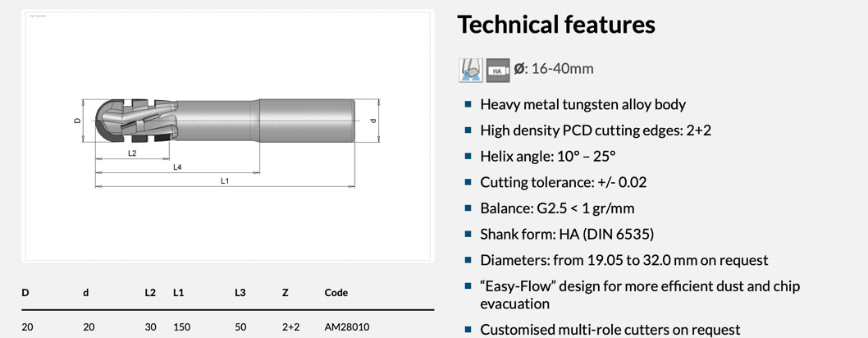Click the L4 dimension label in the drawing
The height and width of the screenshot is (338, 868).
(177, 167)
